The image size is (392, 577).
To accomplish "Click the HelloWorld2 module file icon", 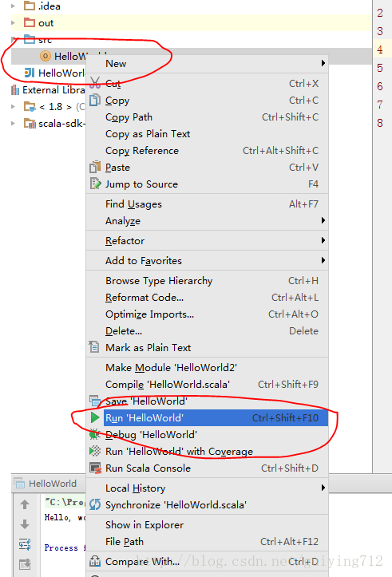I will tap(30, 73).
